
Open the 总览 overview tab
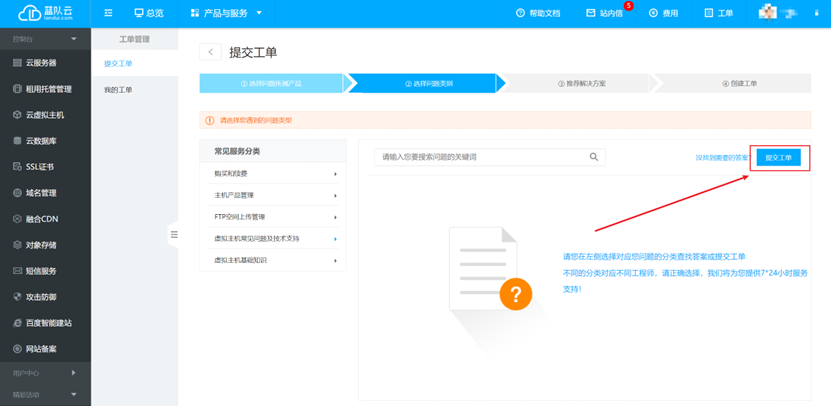click(148, 13)
